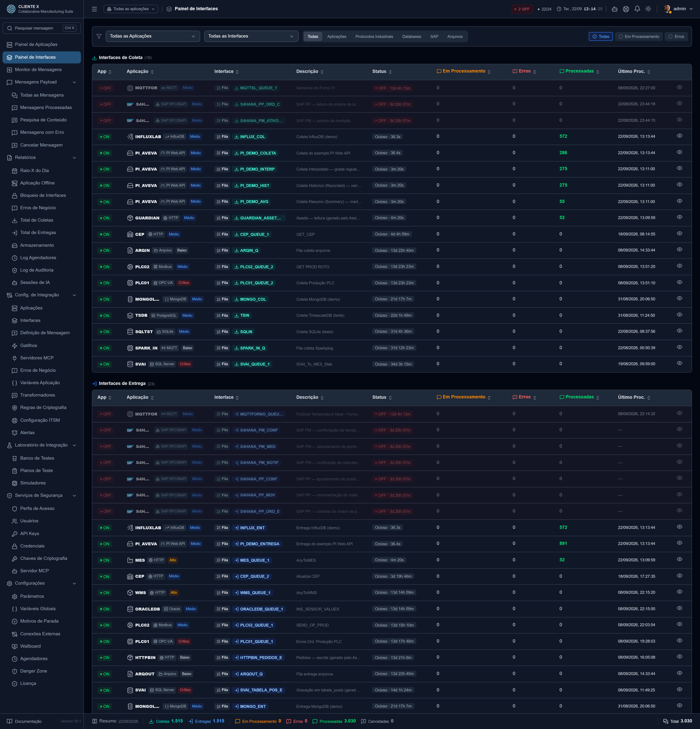Open Documentação link at bottom
The width and height of the screenshot is (700, 729).
click(25, 721)
